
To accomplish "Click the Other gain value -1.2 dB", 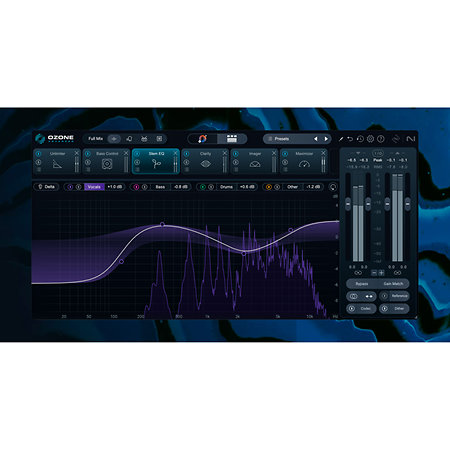I will point(313,187).
